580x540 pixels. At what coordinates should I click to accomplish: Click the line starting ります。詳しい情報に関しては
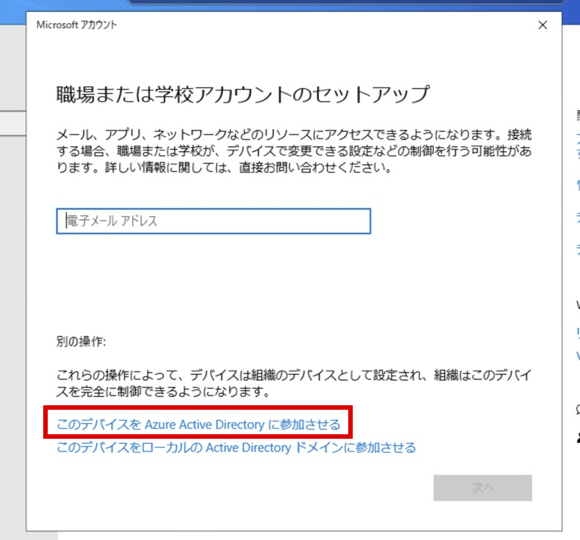[224, 168]
